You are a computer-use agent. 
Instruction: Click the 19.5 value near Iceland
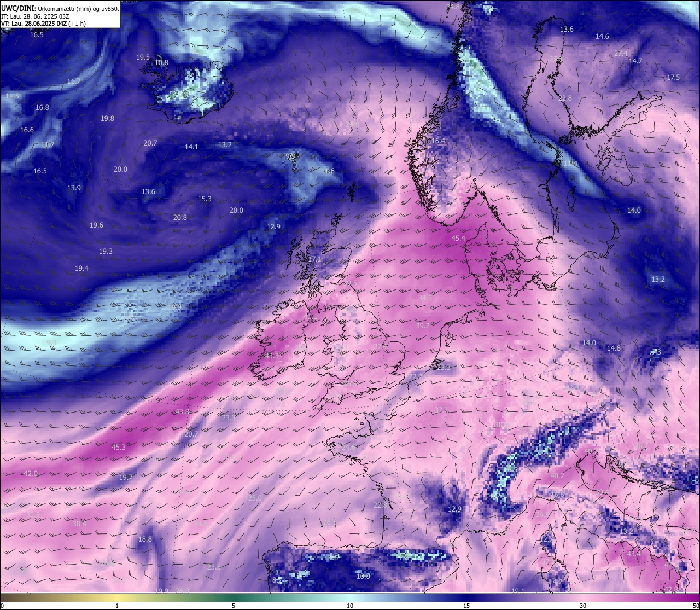pyautogui.click(x=143, y=57)
